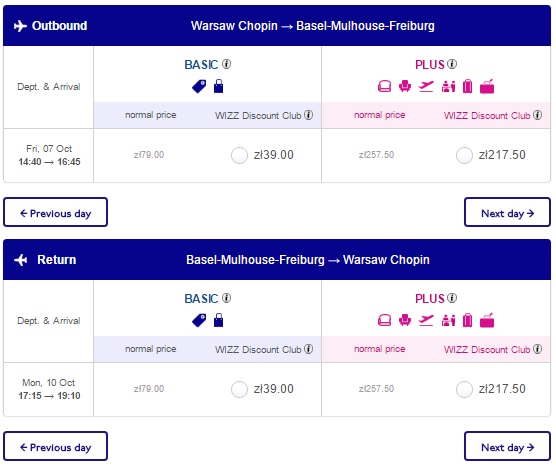Go to next day for return flight
This screenshot has width=556, height=470.
tap(507, 446)
